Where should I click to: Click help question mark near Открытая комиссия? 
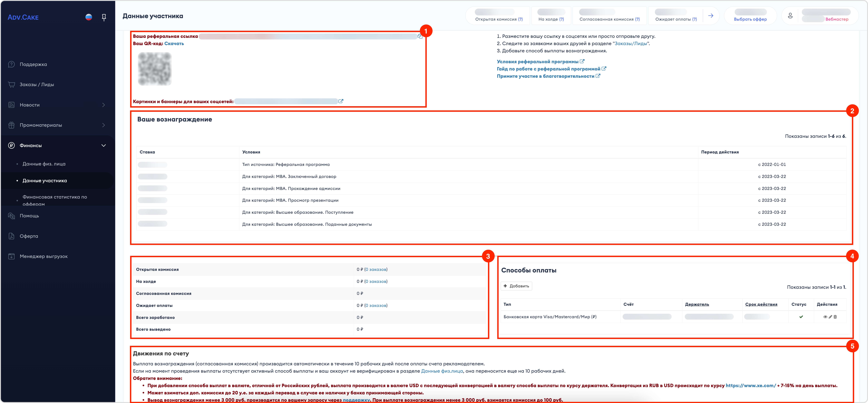coord(521,19)
